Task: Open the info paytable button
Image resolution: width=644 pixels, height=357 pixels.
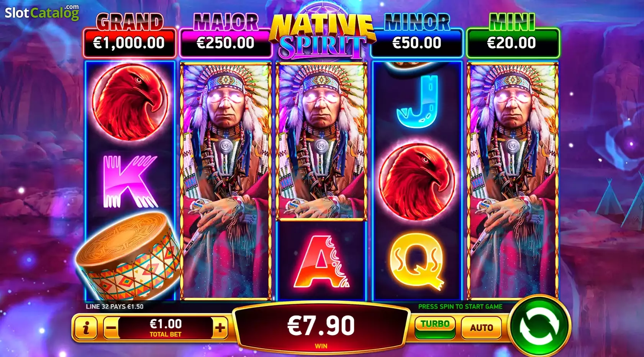Action: point(86,328)
